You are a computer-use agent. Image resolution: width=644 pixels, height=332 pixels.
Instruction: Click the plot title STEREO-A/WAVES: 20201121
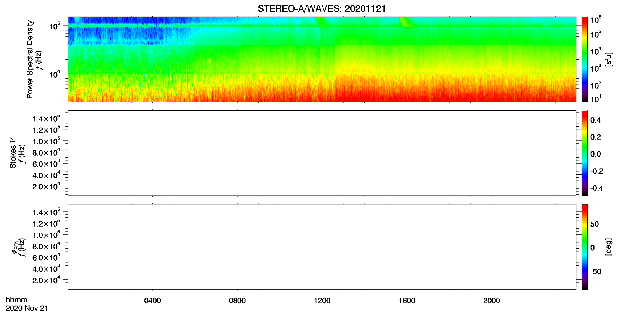click(x=322, y=9)
